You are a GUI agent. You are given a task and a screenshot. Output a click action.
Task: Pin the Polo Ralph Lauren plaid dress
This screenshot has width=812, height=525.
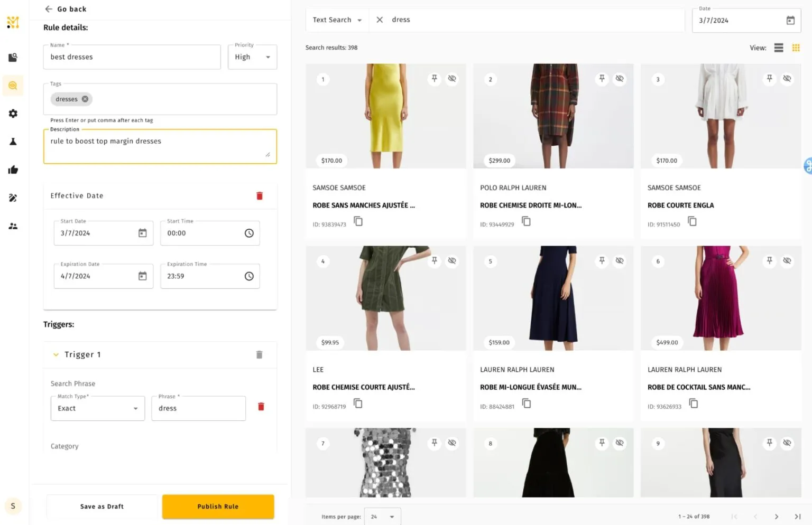click(x=602, y=78)
